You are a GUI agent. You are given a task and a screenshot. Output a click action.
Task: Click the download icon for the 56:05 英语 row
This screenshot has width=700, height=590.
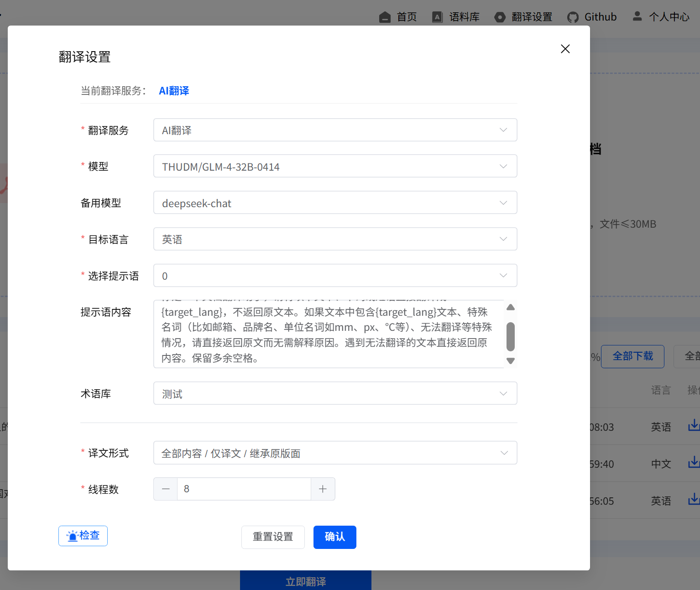click(x=694, y=498)
